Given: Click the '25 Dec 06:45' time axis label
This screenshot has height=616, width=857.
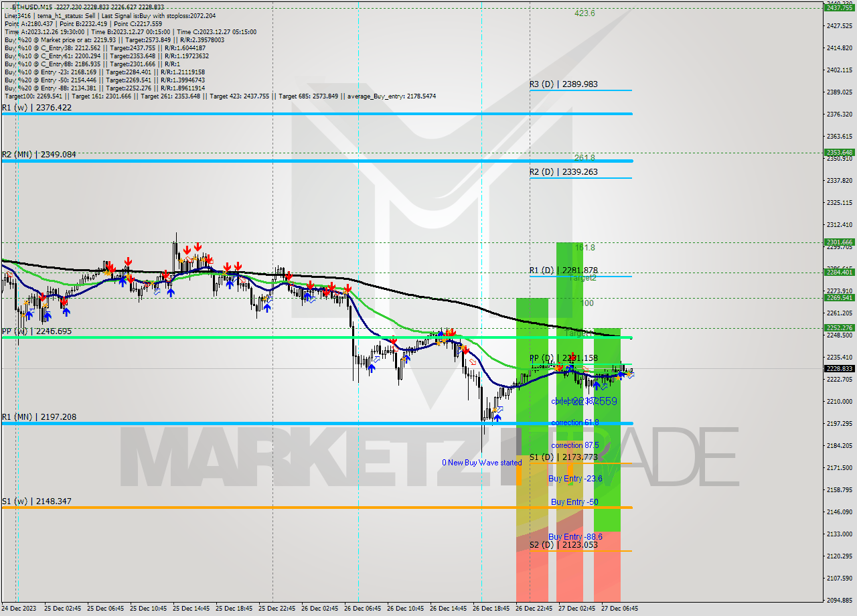Looking at the screenshot, I should [x=107, y=609].
